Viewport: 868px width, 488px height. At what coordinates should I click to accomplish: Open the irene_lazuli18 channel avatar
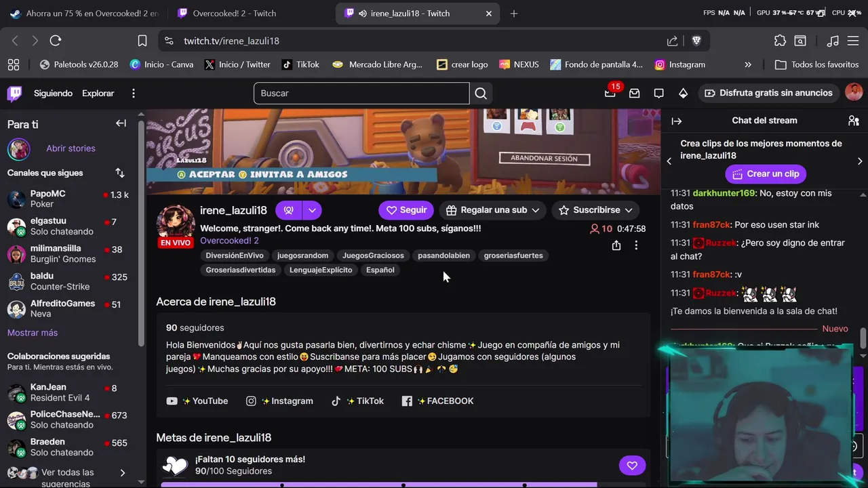176,222
